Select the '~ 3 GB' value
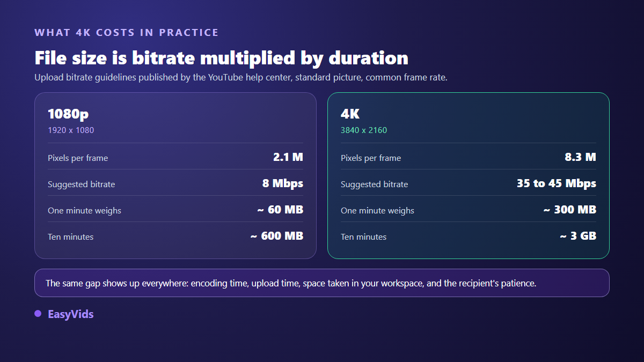The height and width of the screenshot is (362, 644). (x=578, y=236)
